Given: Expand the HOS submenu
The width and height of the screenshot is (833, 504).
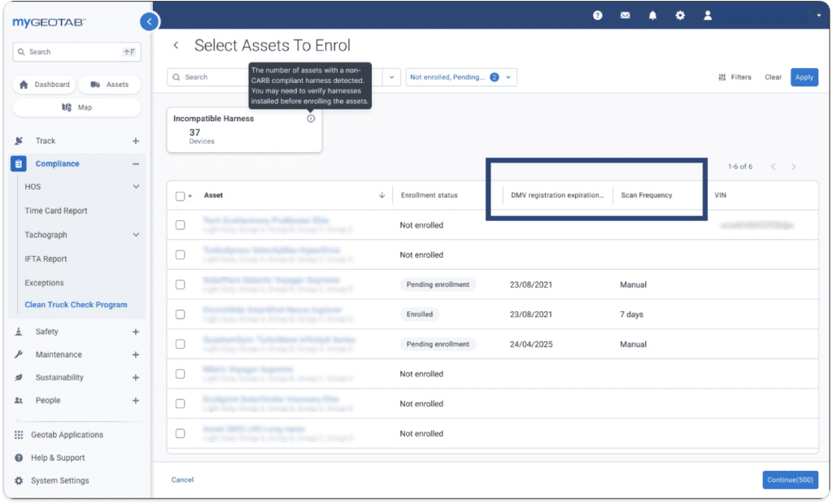Looking at the screenshot, I should pos(136,187).
